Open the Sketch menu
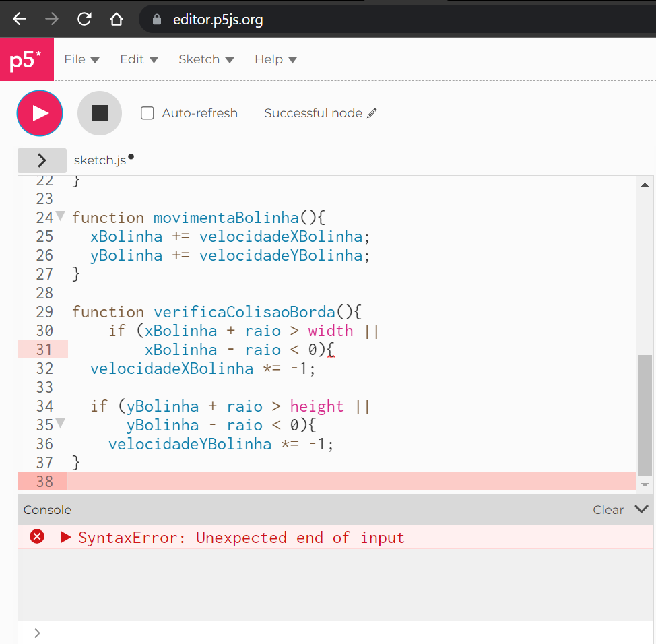This screenshot has height=644, width=656. (x=206, y=59)
